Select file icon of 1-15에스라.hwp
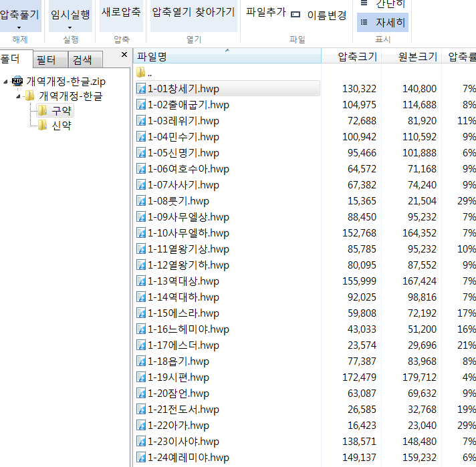Screen dimensions: 476x467 point(141,313)
